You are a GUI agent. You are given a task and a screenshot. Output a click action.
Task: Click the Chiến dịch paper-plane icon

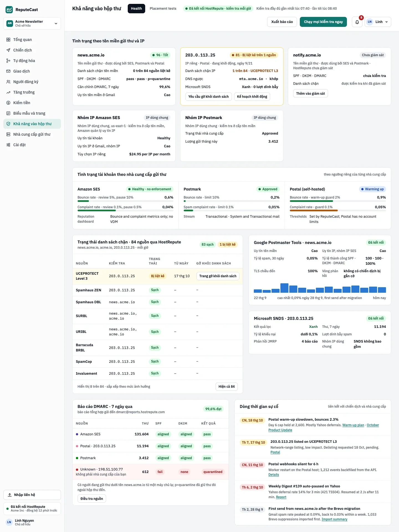(x=8, y=50)
